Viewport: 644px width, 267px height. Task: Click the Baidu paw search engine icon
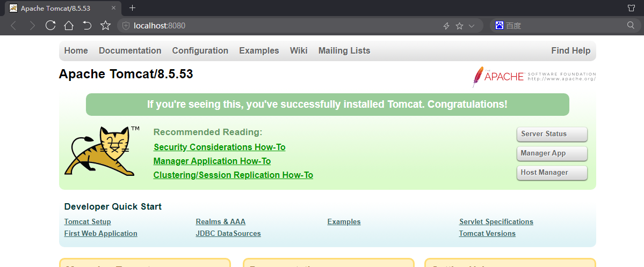pyautogui.click(x=500, y=25)
